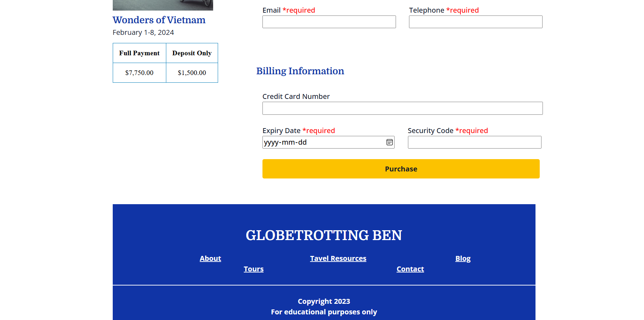
Task: Select the Full Payment price cell
Action: 139,73
